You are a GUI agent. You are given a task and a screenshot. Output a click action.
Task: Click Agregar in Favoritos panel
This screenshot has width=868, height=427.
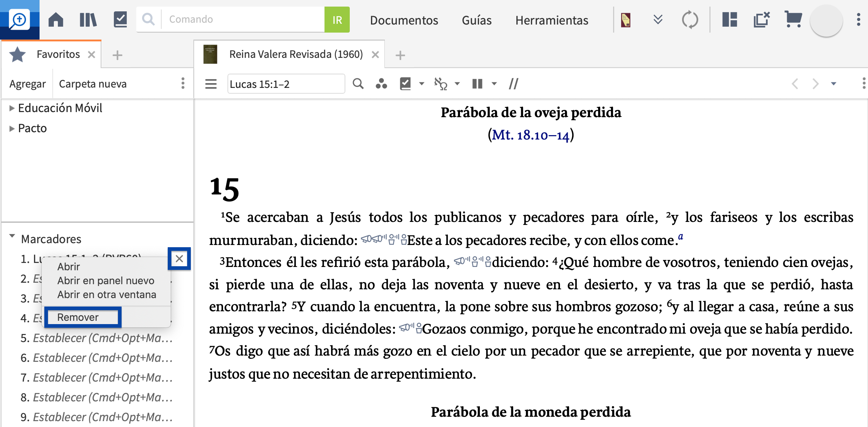pyautogui.click(x=27, y=84)
